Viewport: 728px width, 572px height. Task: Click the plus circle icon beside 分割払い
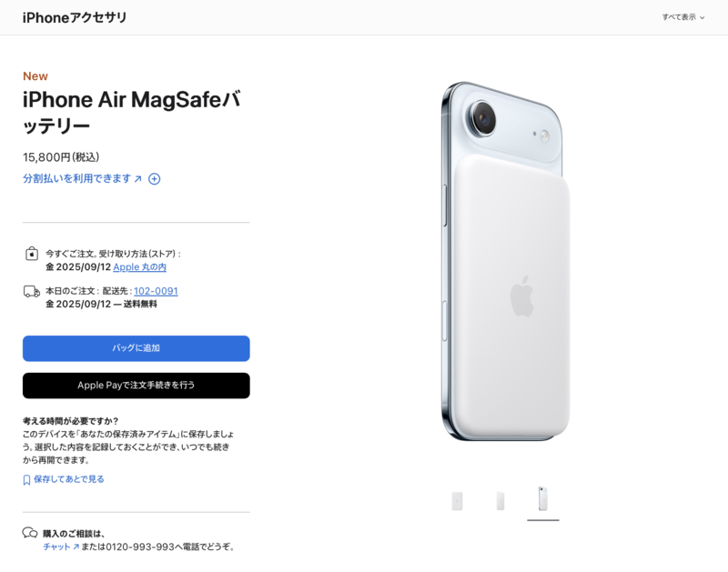pyautogui.click(x=154, y=179)
